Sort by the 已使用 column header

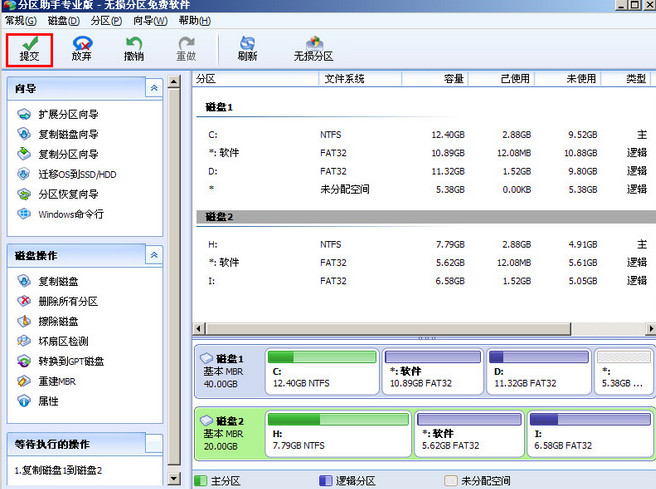coord(501,79)
